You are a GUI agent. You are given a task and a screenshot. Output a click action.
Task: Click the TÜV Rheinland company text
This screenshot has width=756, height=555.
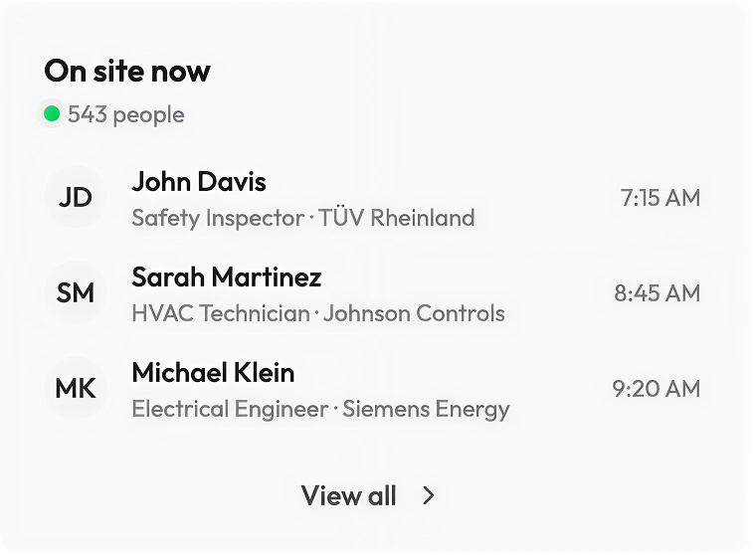click(x=396, y=218)
